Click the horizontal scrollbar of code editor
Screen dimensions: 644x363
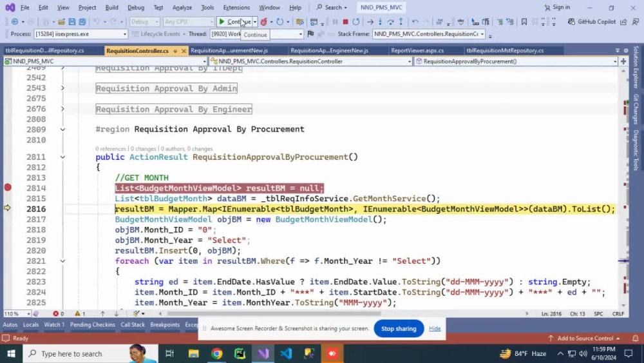tap(273, 313)
